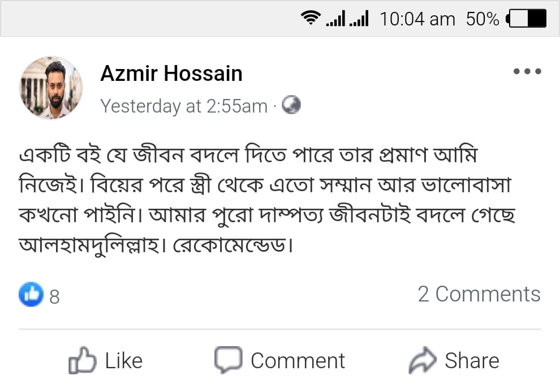The image size is (560, 392).
Task: Tap the battery icon in status bar
Action: [527, 19]
